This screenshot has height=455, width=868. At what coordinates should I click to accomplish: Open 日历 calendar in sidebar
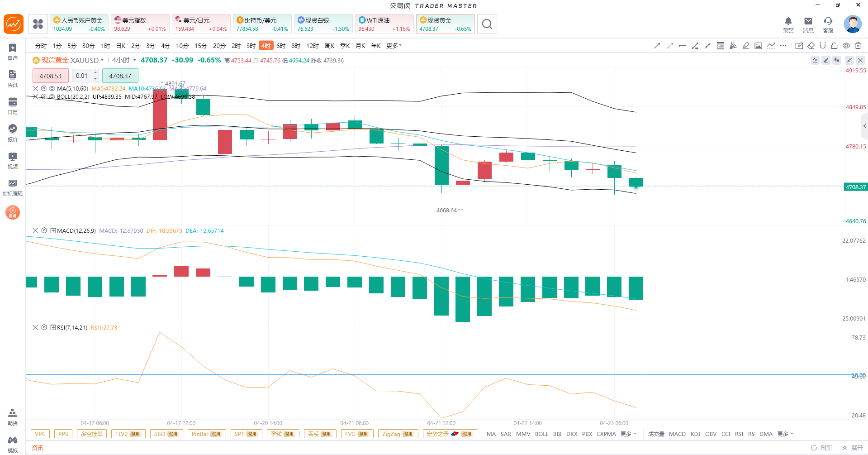click(13, 106)
